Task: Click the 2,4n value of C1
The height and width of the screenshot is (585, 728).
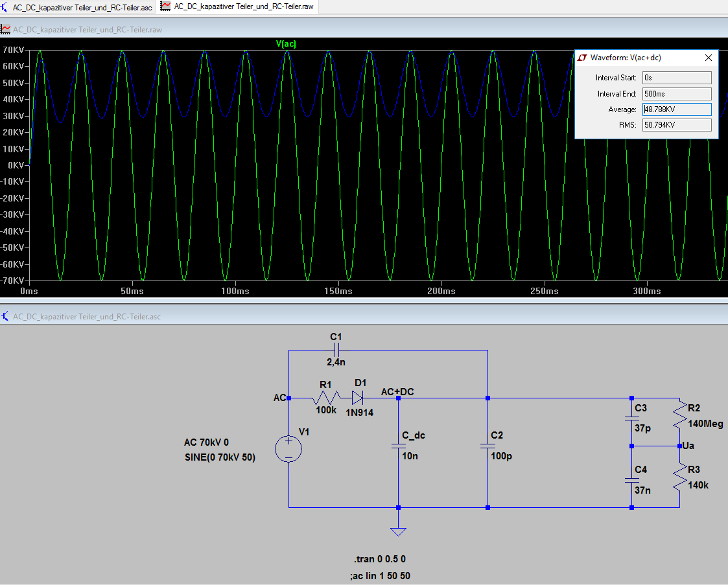Action: click(x=336, y=362)
